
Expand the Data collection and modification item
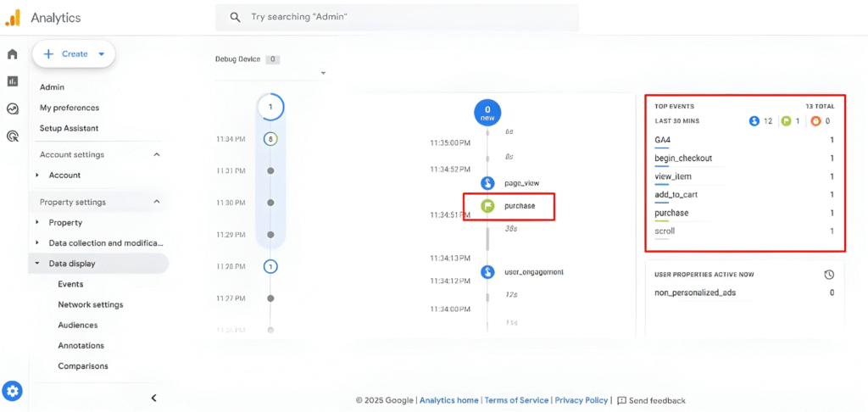(x=37, y=243)
